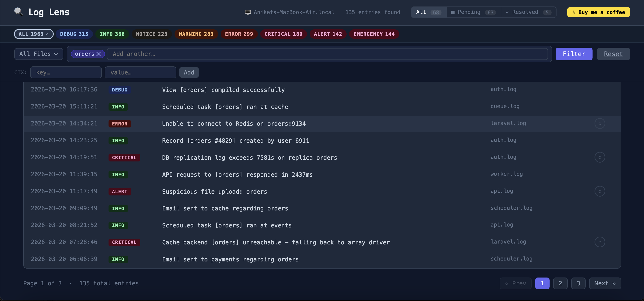
Task: Toggle the DEBUG 315 severity filter
Action: 74,34
